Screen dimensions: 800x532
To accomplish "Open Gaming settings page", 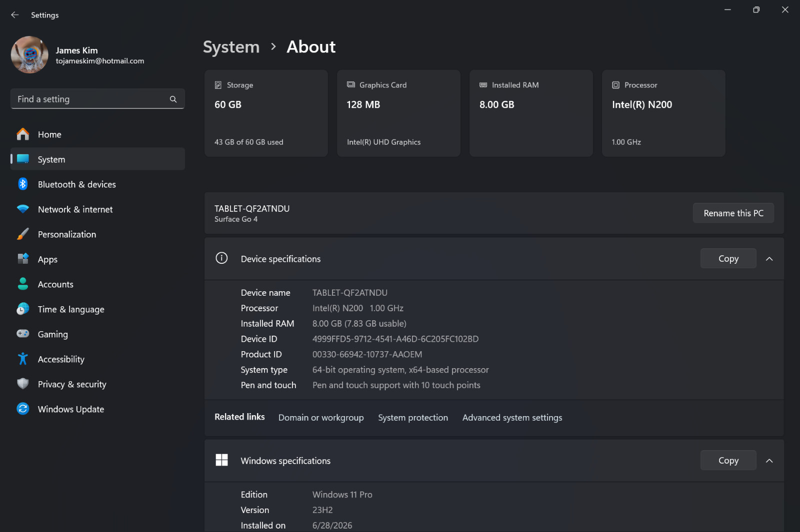I will pos(97,334).
